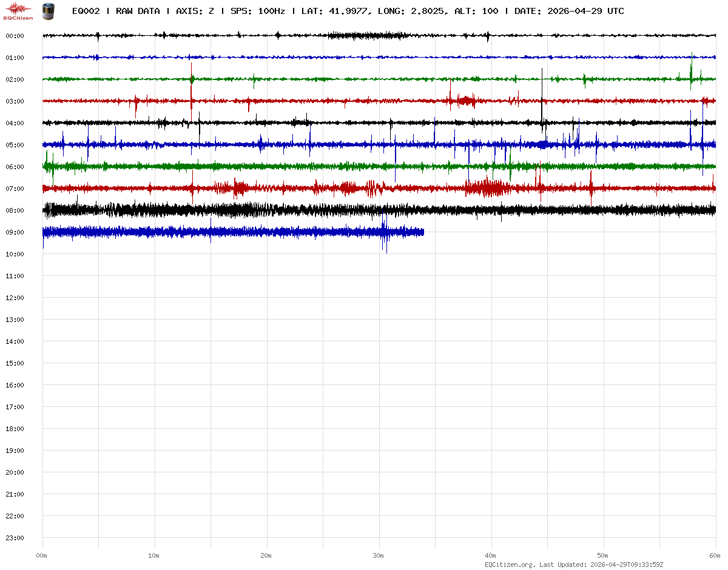
Task: Select the 00:00 hour row label
Action: coord(15,36)
